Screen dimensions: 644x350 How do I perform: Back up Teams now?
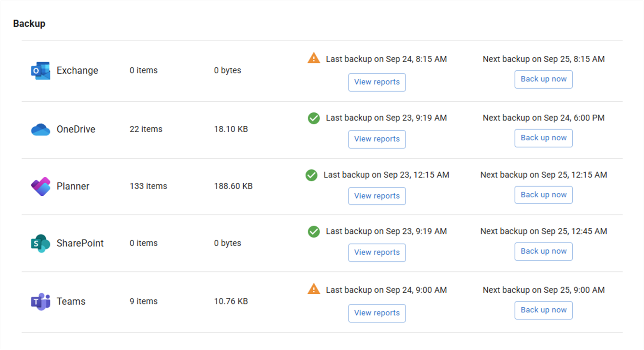[543, 310]
